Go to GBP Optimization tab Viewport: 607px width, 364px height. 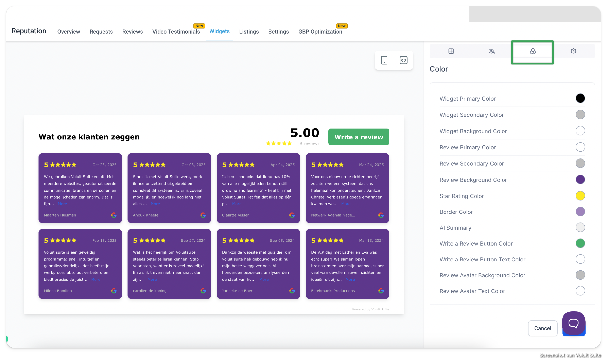coord(320,32)
